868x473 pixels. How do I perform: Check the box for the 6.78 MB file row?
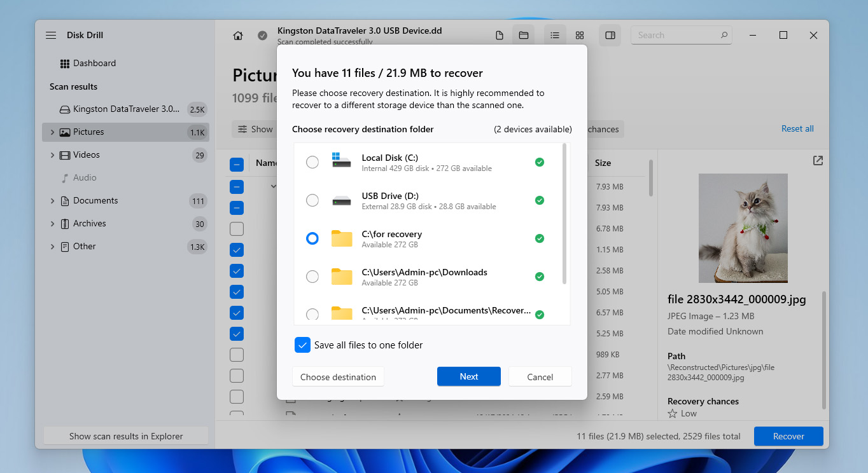point(237,229)
